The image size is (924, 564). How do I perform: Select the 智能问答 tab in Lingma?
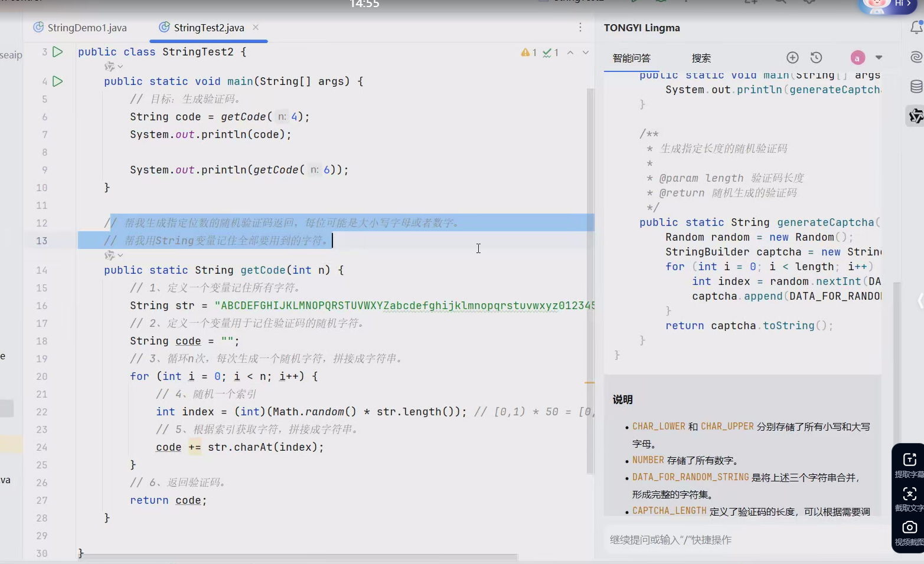631,58
